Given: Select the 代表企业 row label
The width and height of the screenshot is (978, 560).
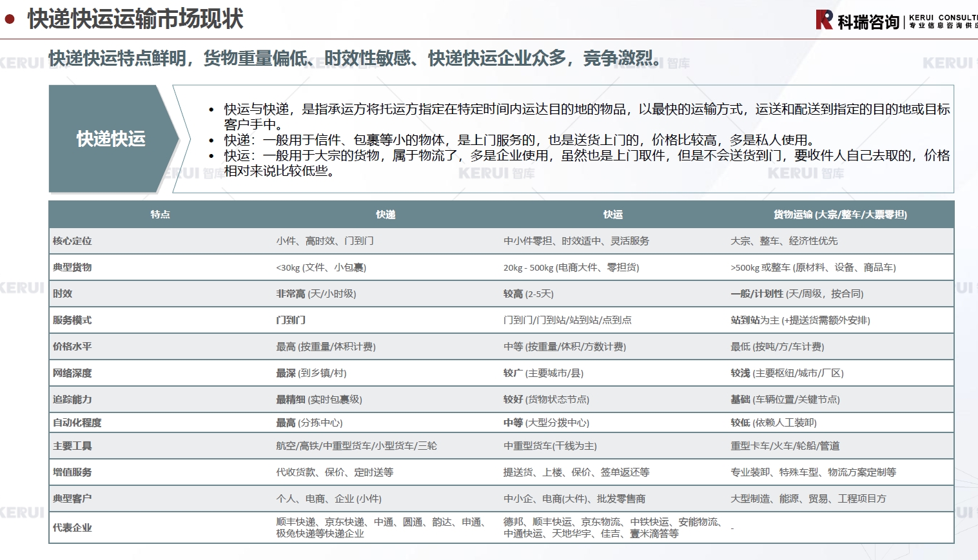Looking at the screenshot, I should 72,528.
